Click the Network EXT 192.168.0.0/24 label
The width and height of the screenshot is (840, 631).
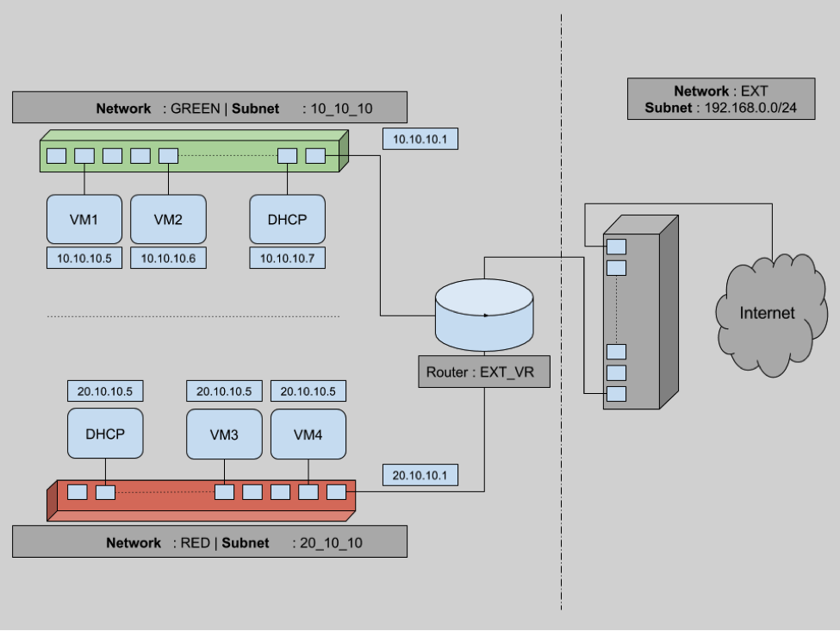click(x=721, y=99)
